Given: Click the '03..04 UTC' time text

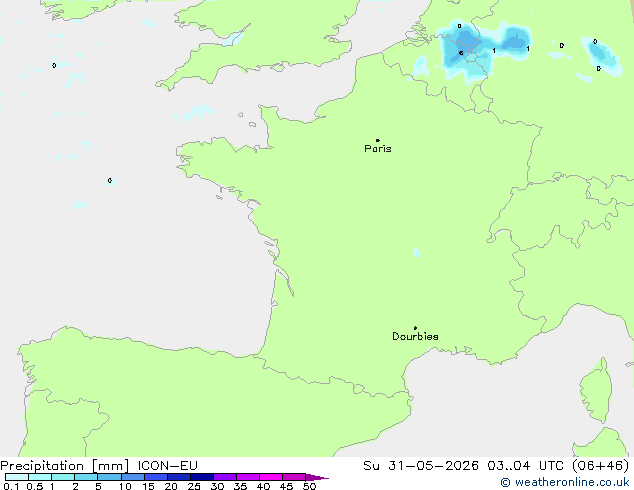Looking at the screenshot, I should click(x=525, y=466).
